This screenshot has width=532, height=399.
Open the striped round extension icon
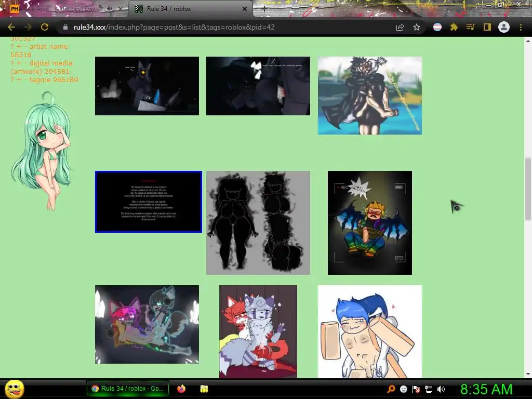(x=437, y=27)
